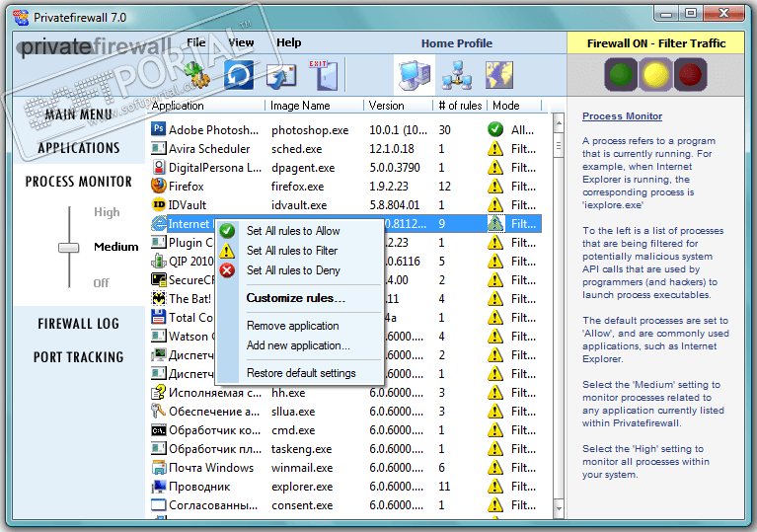Choose Restore default settings entry
757x532 pixels.
[299, 373]
